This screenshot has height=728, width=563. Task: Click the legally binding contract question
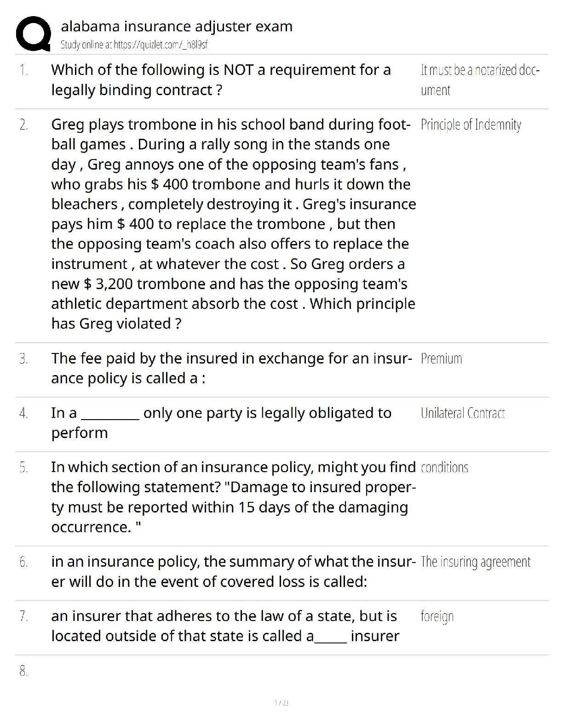(221, 80)
